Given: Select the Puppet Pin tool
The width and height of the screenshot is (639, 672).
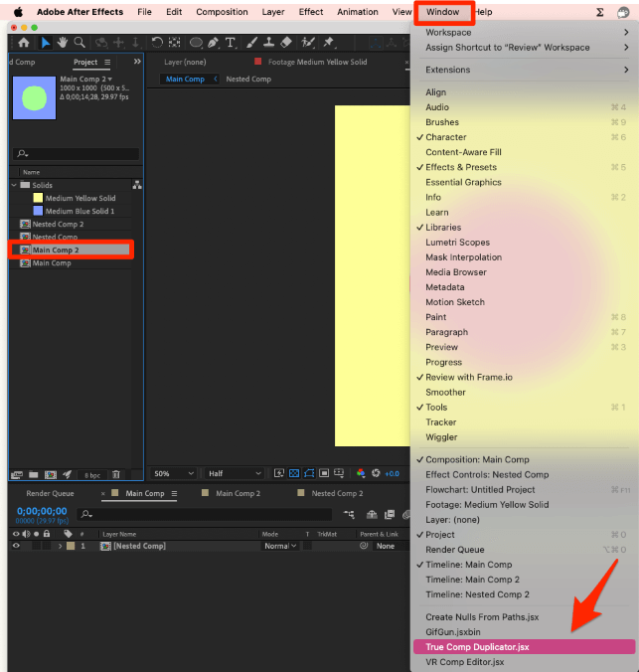Looking at the screenshot, I should click(x=329, y=43).
